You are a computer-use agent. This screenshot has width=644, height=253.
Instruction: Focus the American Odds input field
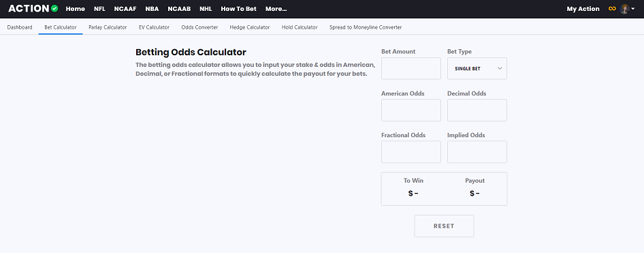coord(411,110)
